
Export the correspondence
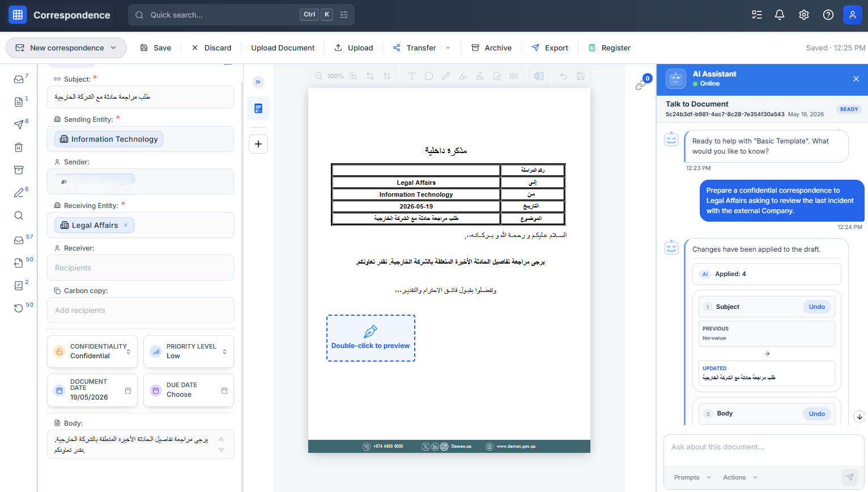click(x=550, y=48)
